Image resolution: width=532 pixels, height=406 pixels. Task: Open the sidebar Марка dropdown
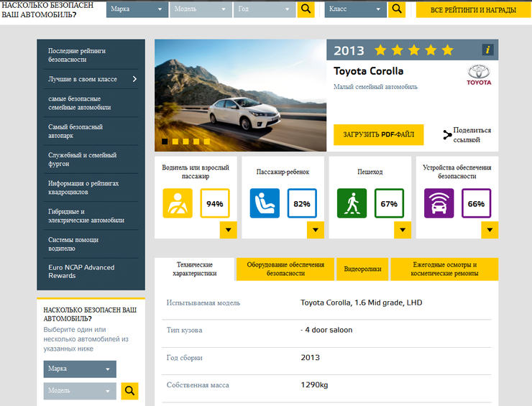(x=80, y=369)
